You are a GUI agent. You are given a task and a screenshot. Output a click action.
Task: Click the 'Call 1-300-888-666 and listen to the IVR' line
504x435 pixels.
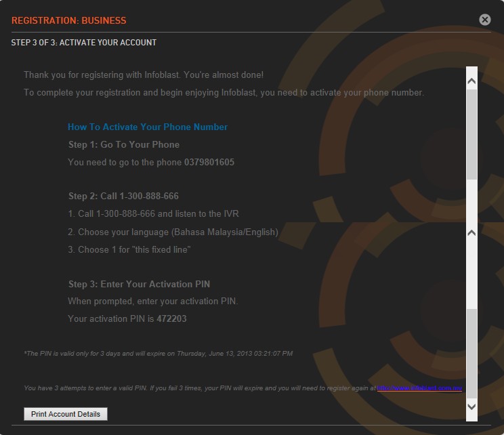click(153, 214)
